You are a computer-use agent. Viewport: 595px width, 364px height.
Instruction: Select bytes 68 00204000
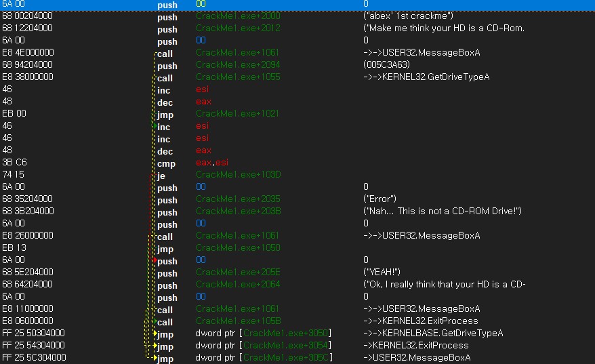(x=27, y=16)
